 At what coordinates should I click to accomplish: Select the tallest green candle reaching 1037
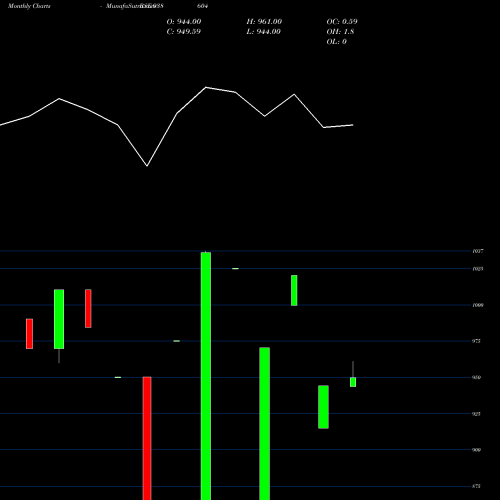click(x=206, y=376)
